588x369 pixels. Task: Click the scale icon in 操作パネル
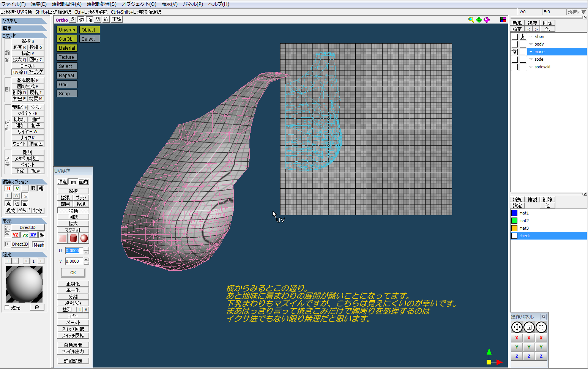[x=529, y=327]
